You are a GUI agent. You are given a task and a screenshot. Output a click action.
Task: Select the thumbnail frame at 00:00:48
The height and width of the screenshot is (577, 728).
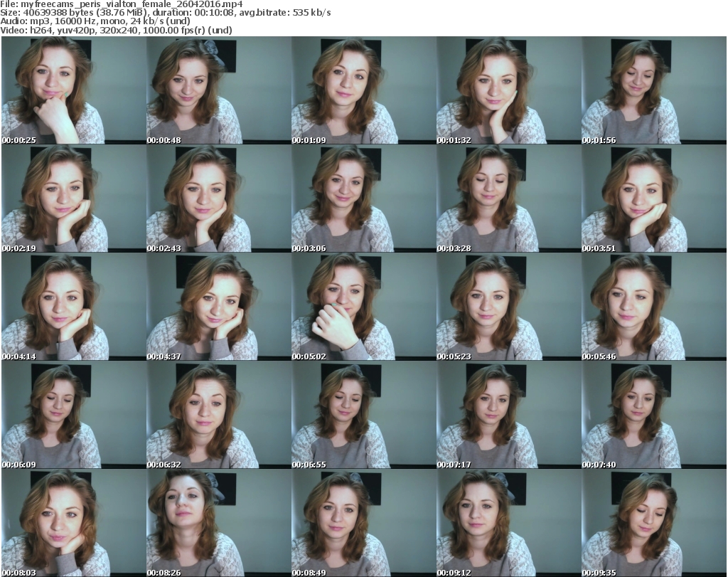click(219, 90)
